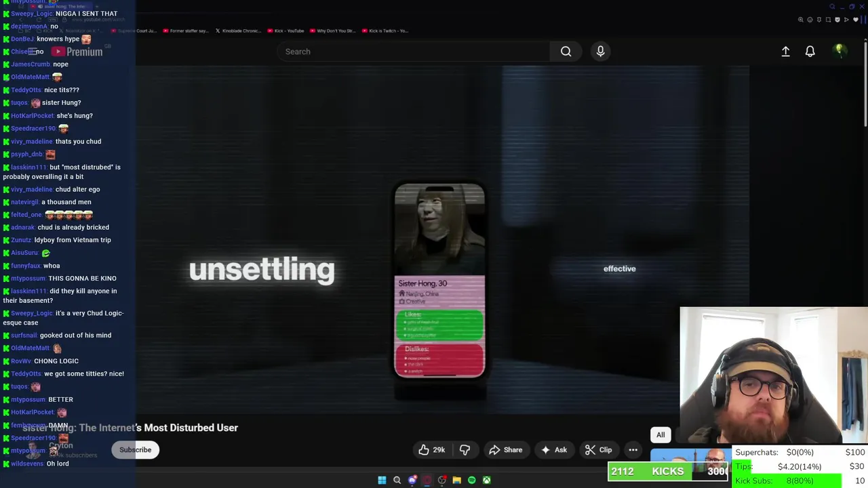
Task: Click chat message 'nice tits???'
Action: (x=62, y=89)
